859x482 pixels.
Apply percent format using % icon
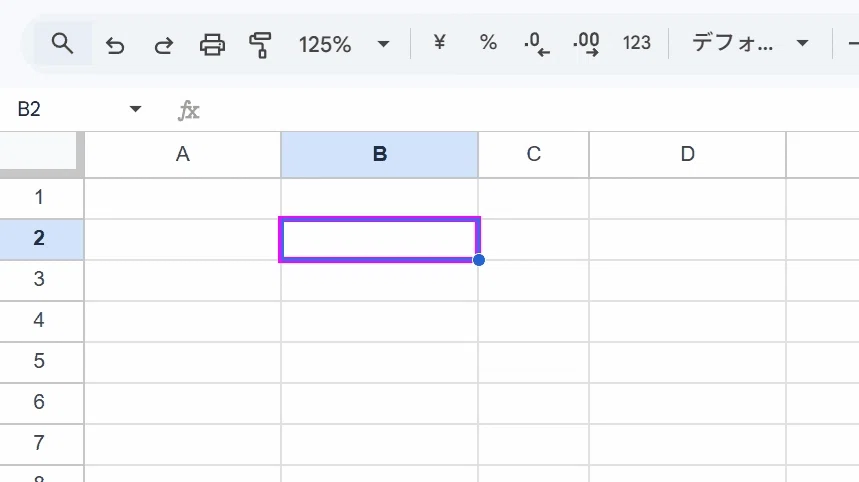point(488,43)
